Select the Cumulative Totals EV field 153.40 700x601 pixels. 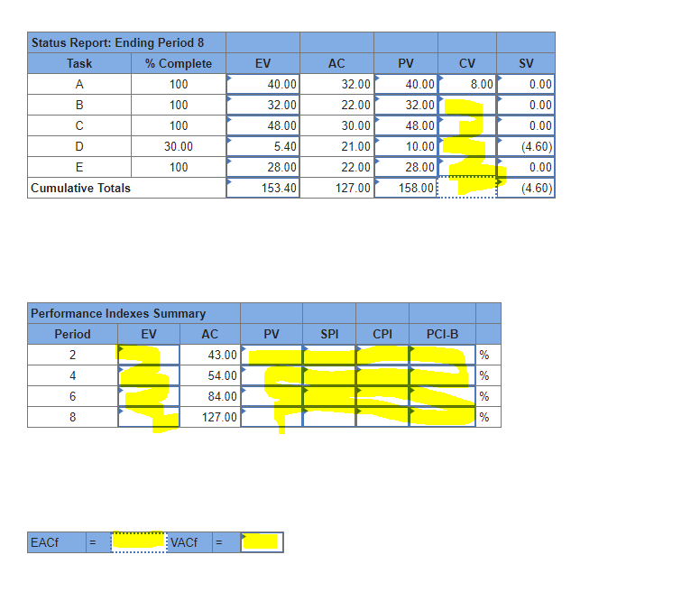[x=262, y=188]
